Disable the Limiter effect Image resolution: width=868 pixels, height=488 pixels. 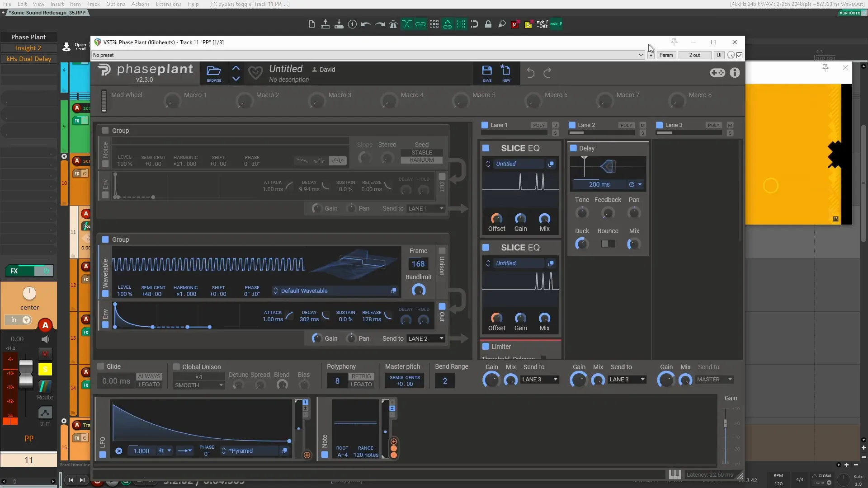pos(486,347)
